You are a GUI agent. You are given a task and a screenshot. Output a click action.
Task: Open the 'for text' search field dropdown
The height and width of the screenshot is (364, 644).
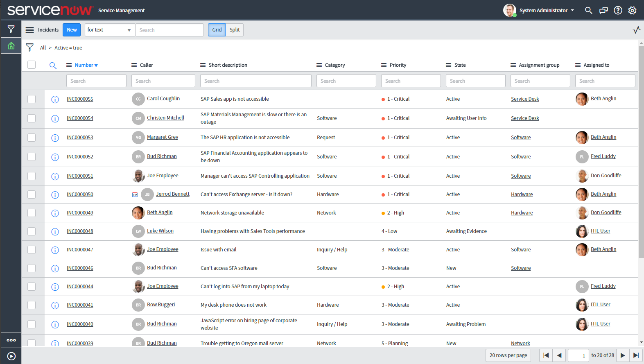click(110, 30)
